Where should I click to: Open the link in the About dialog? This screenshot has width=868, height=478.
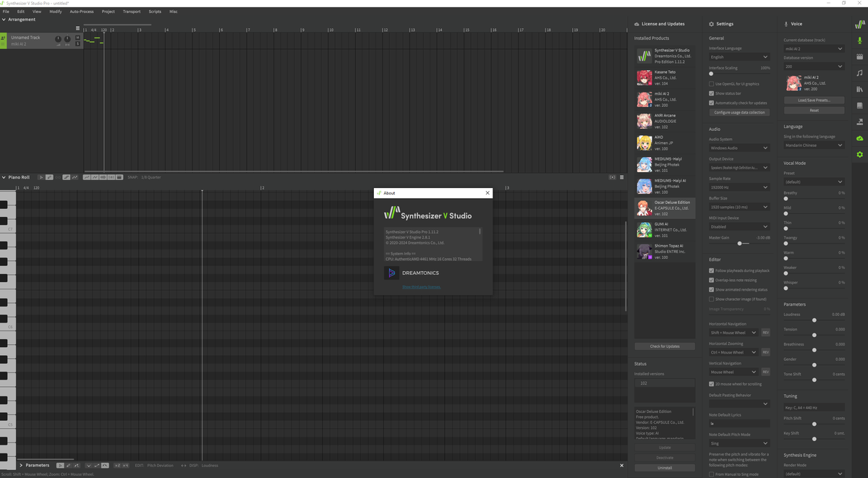click(x=421, y=287)
